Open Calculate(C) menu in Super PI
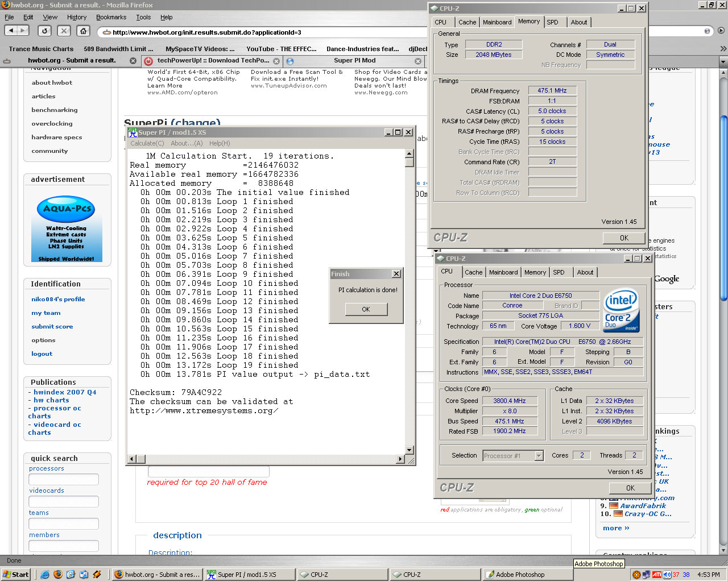Image resolution: width=728 pixels, height=582 pixels. click(147, 143)
